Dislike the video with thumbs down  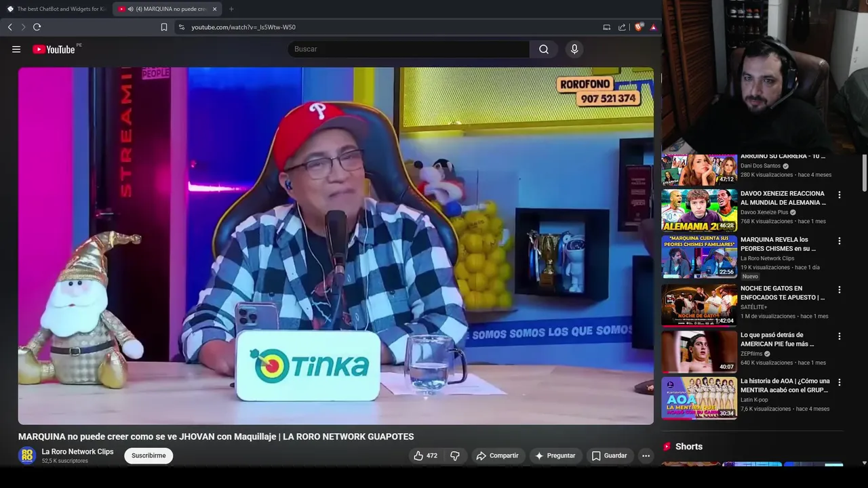(455, 456)
